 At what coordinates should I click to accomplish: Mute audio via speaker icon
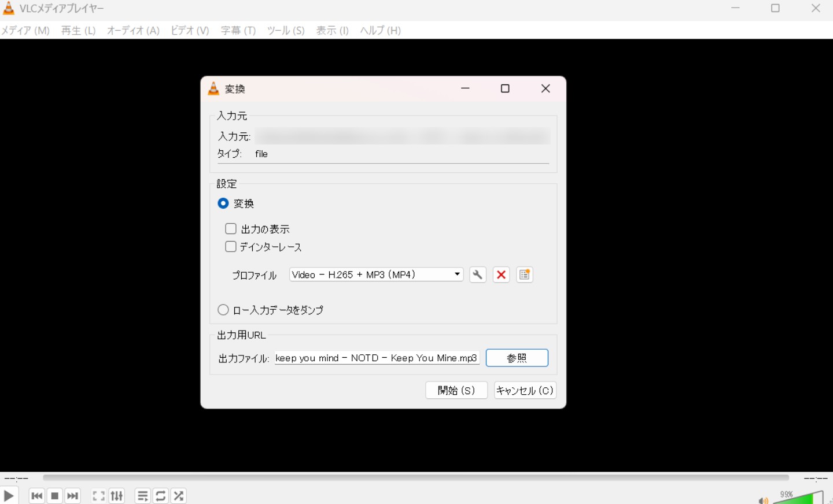(x=763, y=500)
